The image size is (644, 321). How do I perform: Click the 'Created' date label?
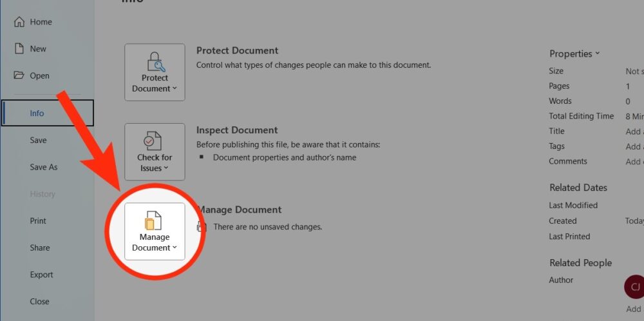(x=563, y=220)
